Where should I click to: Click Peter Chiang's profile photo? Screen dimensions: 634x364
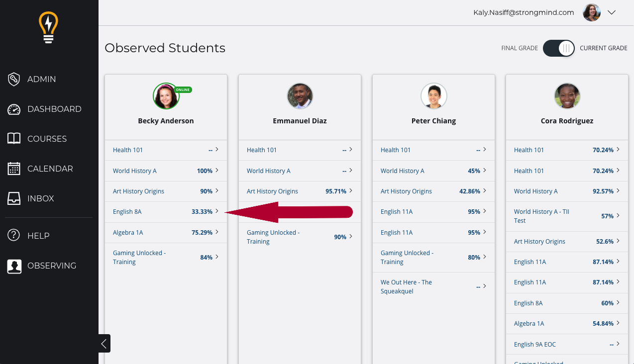(x=433, y=96)
